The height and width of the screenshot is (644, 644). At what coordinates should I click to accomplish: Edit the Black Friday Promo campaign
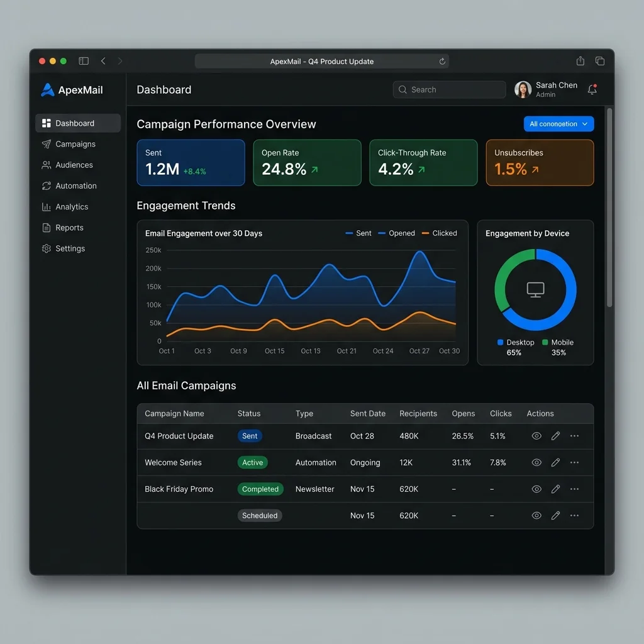click(555, 489)
